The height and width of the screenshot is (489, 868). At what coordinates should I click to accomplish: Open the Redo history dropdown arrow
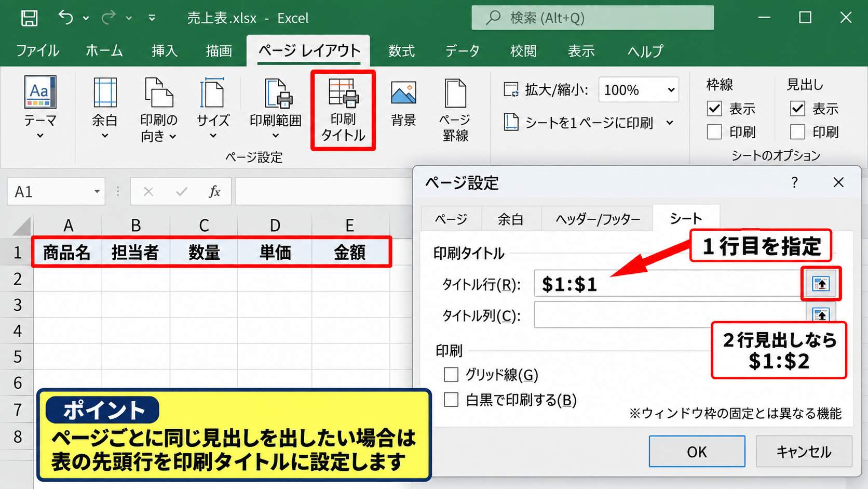[129, 18]
